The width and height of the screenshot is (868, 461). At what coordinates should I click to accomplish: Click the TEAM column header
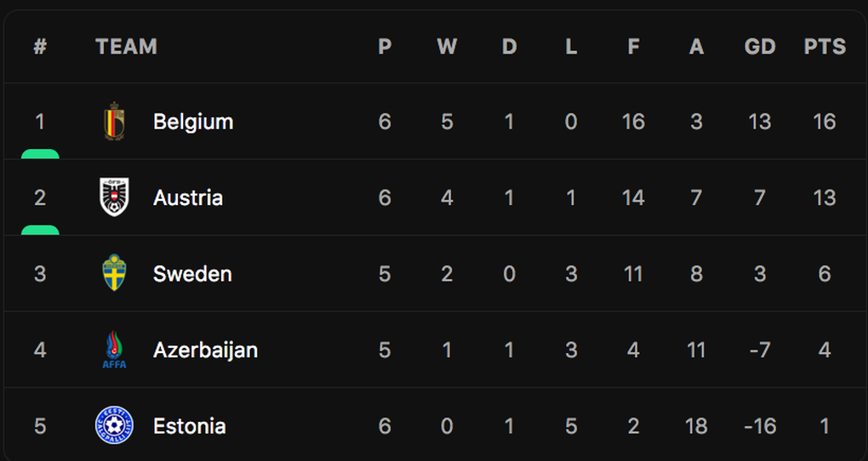[x=126, y=47]
